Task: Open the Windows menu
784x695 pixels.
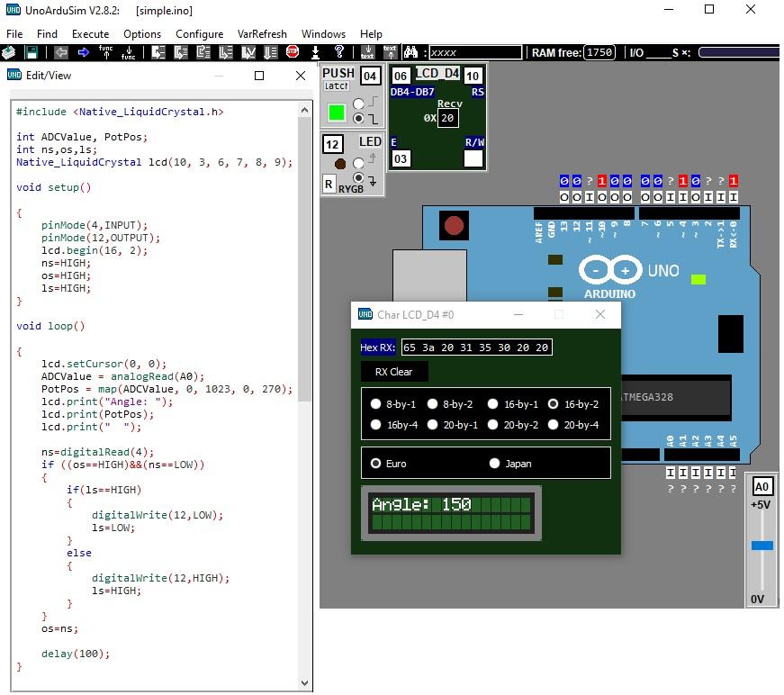Action: tap(323, 34)
